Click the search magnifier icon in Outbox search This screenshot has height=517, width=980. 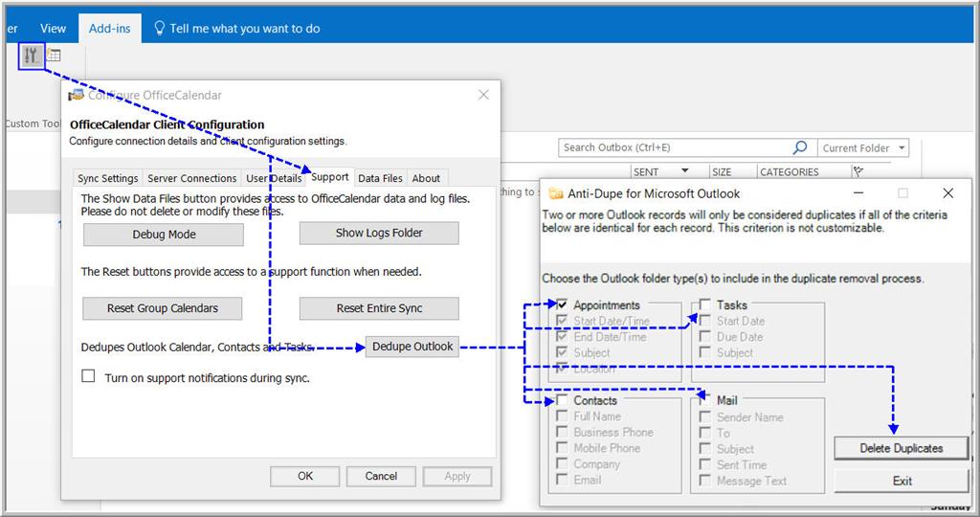click(800, 147)
